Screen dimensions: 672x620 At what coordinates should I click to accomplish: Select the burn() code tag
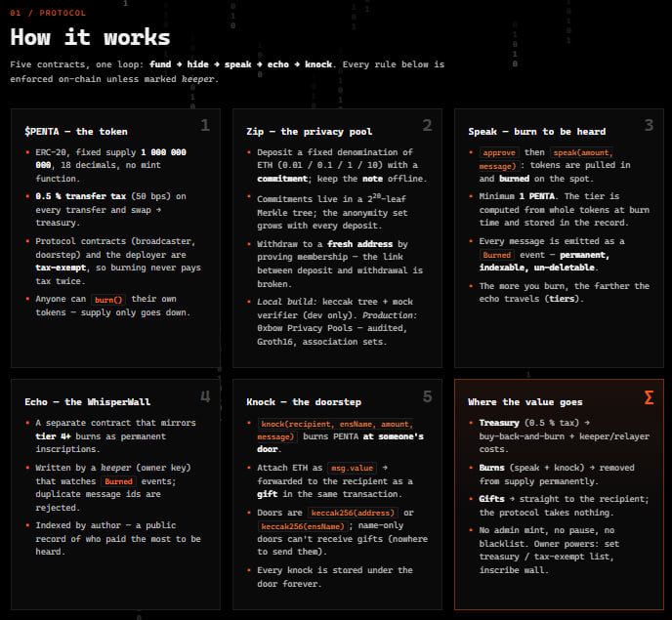[108, 300]
